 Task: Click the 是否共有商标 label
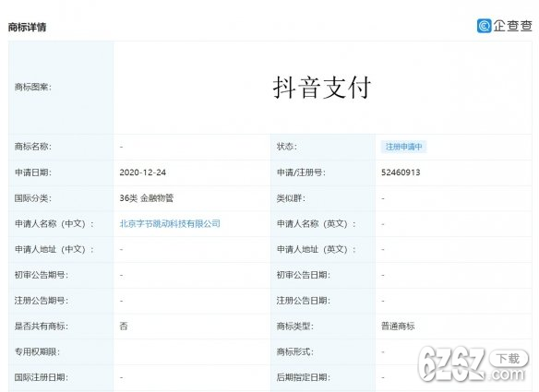(42, 326)
